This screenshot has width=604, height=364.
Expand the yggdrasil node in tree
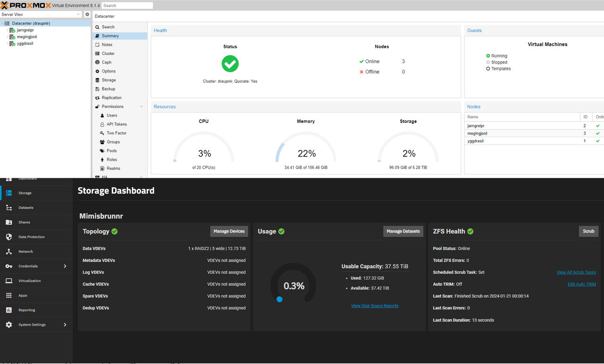coord(7,43)
